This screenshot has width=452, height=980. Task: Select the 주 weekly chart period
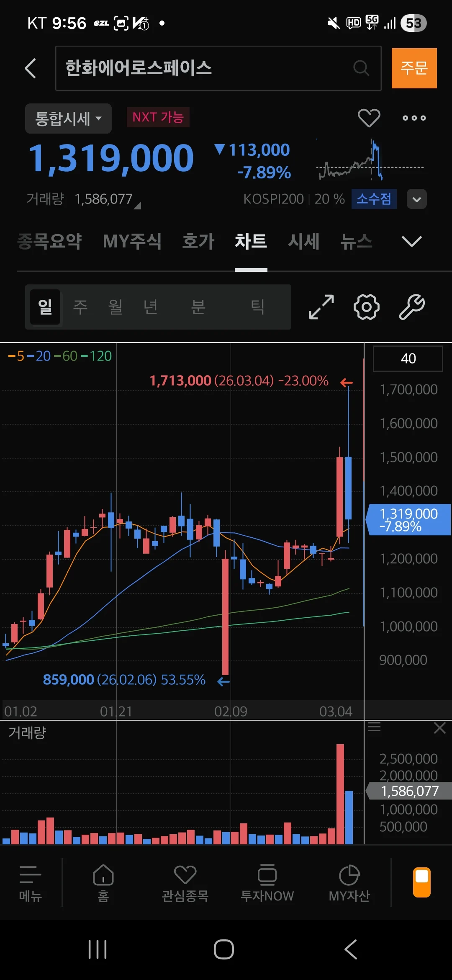80,307
